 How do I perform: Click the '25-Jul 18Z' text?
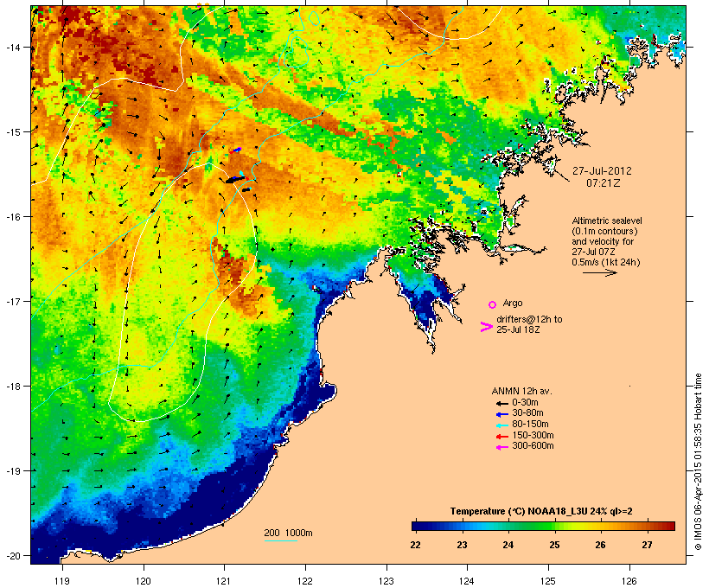click(x=518, y=329)
